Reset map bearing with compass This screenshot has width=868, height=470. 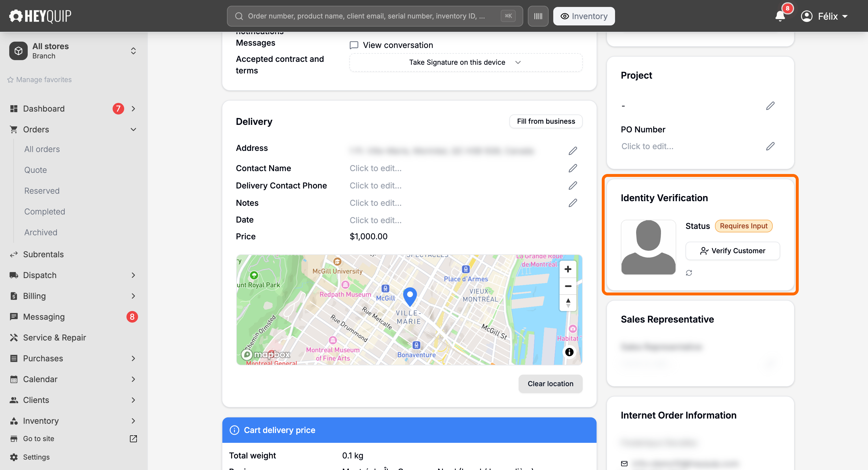point(568,303)
